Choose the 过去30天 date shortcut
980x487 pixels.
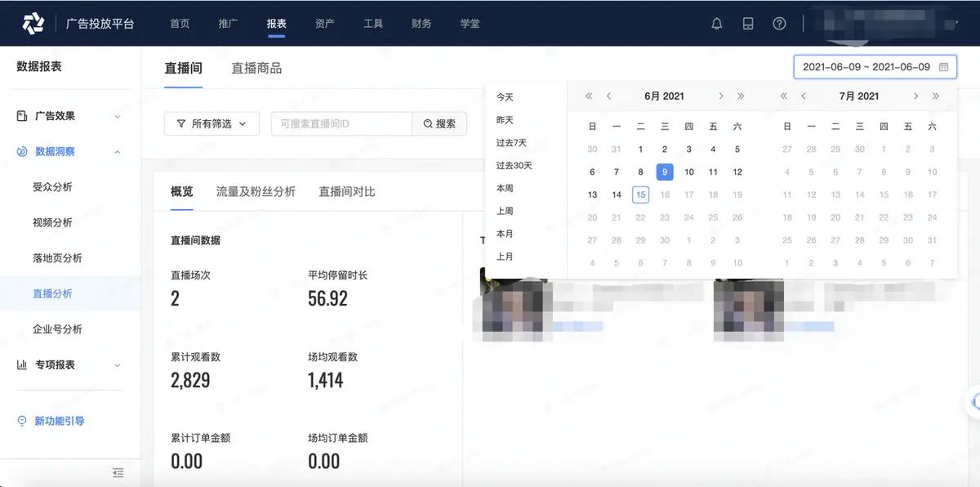[x=514, y=166]
